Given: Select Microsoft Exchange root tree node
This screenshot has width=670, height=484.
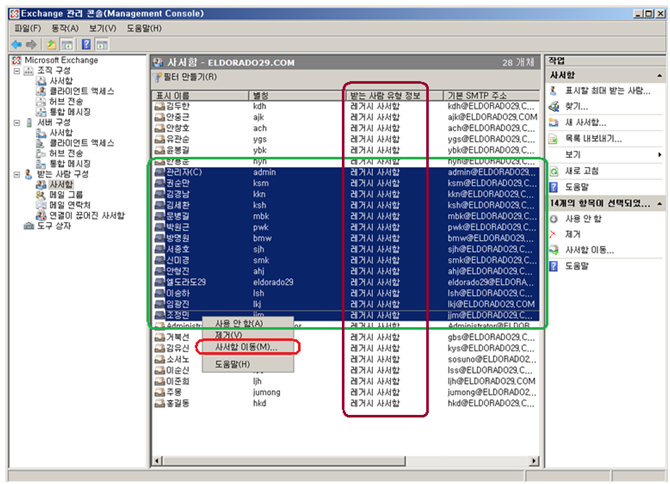Looking at the screenshot, I should 61,60.
